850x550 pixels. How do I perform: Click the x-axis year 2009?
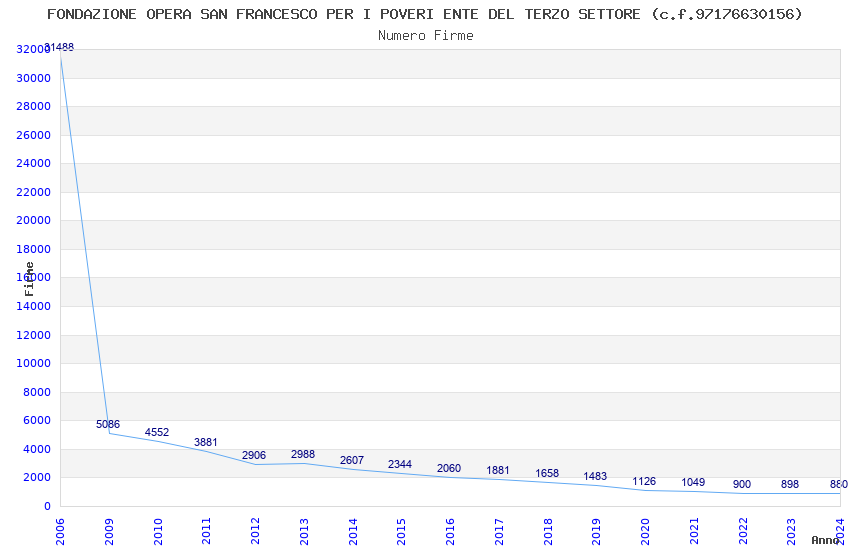[x=109, y=532]
